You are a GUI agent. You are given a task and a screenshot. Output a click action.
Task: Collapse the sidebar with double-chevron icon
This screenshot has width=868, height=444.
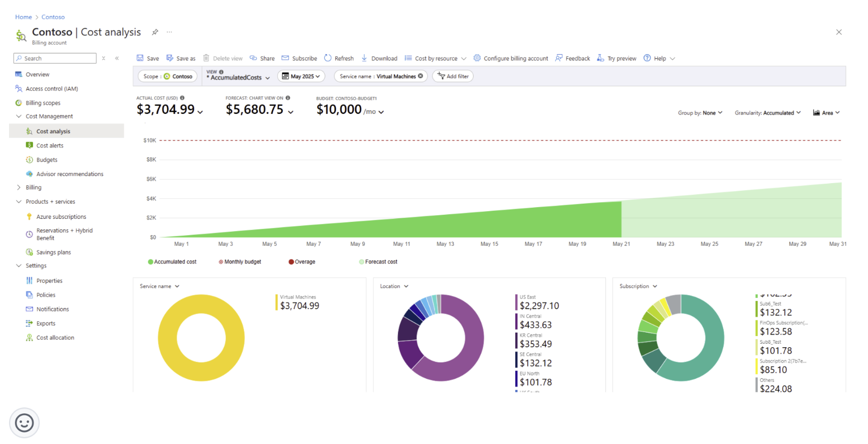pyautogui.click(x=117, y=58)
